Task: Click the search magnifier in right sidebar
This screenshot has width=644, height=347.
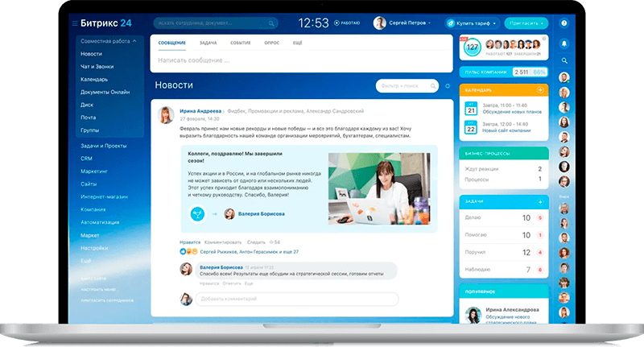Action: [564, 60]
